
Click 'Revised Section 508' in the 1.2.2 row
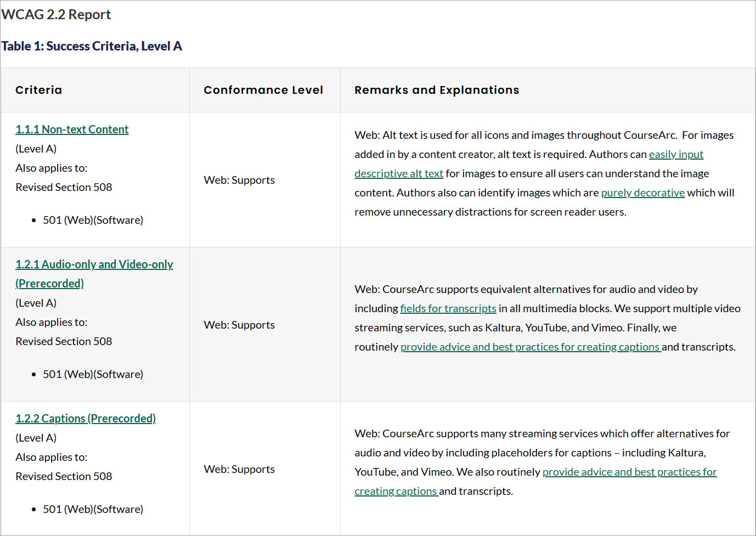coord(64,477)
